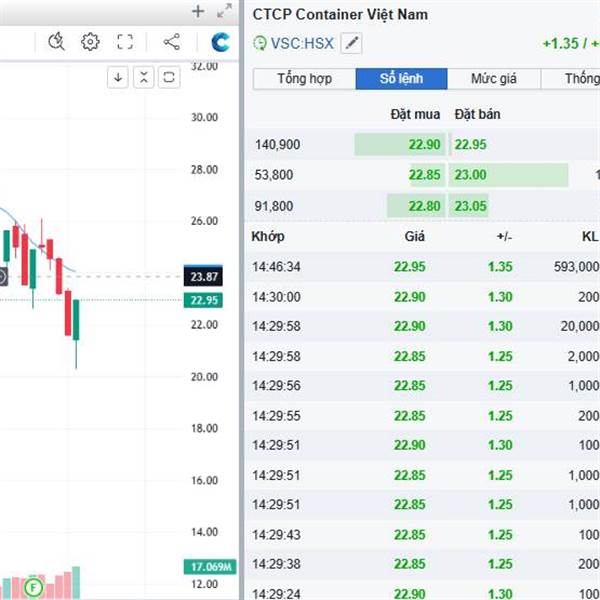
Task: Expand panel with diagonal arrows icon
Action: click(x=224, y=11)
